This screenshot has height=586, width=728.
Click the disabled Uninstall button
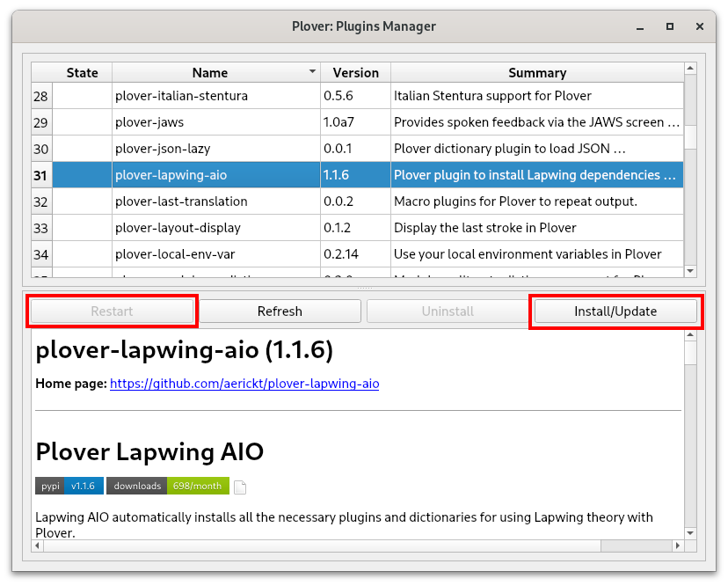pyautogui.click(x=448, y=311)
